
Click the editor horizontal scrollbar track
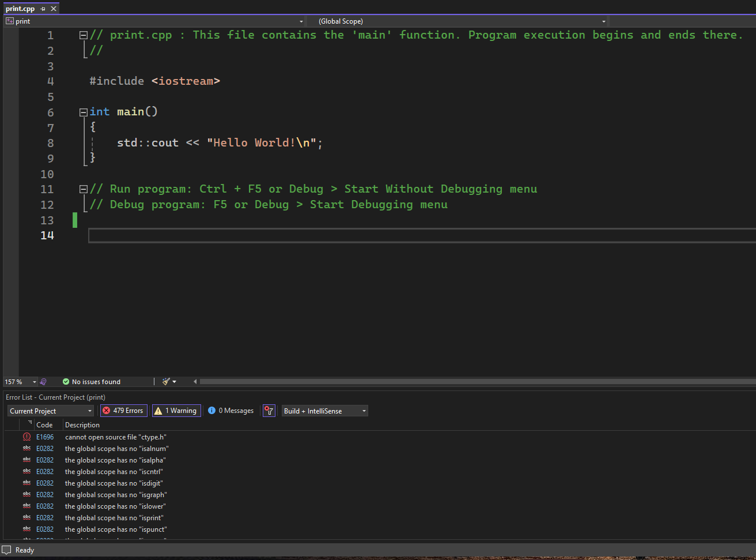point(477,382)
